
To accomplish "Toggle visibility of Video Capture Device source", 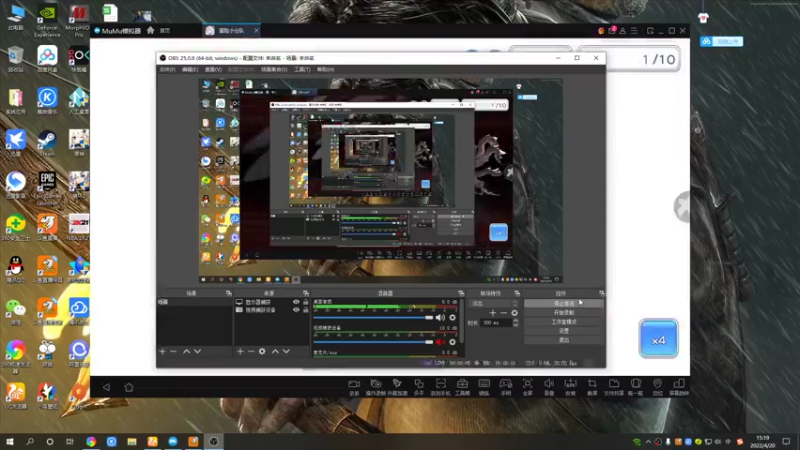I will coord(296,310).
